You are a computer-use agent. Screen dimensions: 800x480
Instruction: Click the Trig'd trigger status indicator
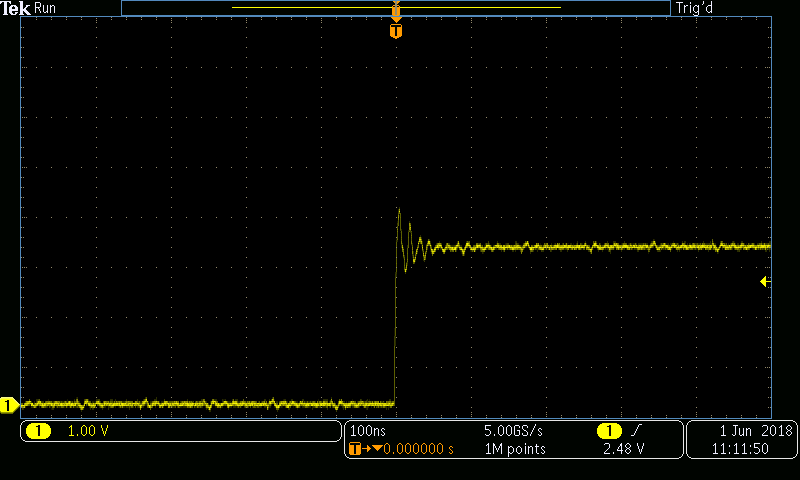click(x=694, y=8)
